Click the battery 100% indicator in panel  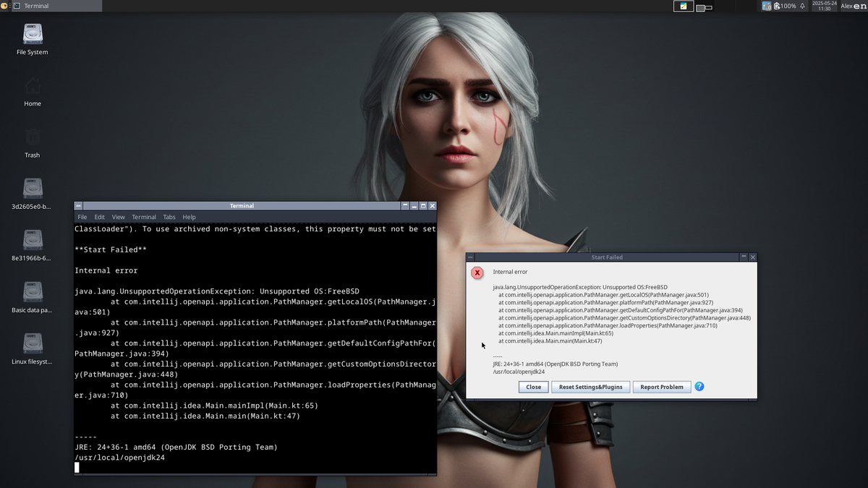784,6
